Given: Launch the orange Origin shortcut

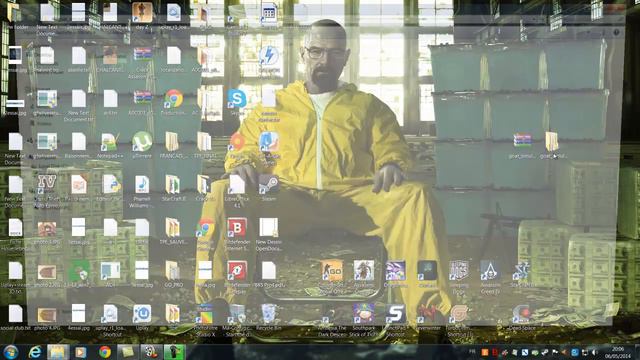Looking at the screenshot, I should 237,142.
